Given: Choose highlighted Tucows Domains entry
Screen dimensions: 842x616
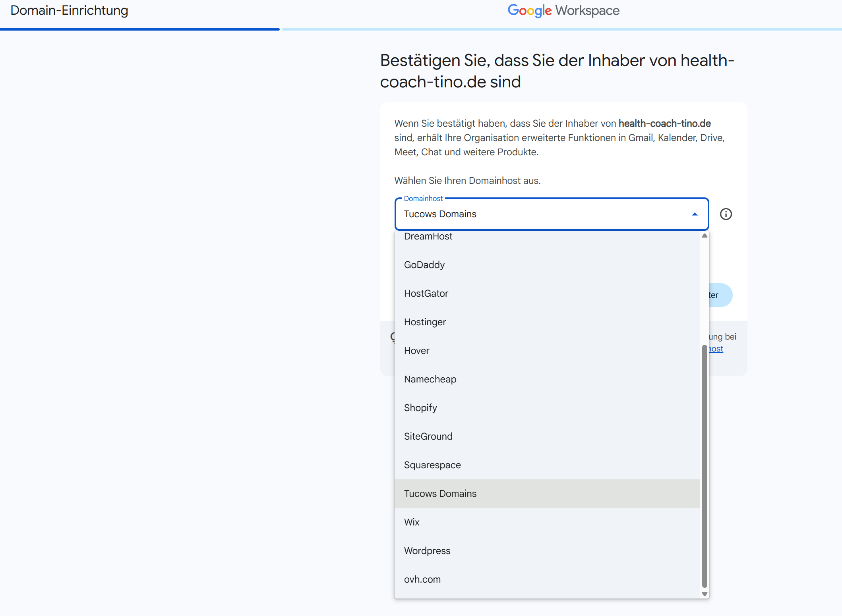Looking at the screenshot, I should (x=440, y=494).
